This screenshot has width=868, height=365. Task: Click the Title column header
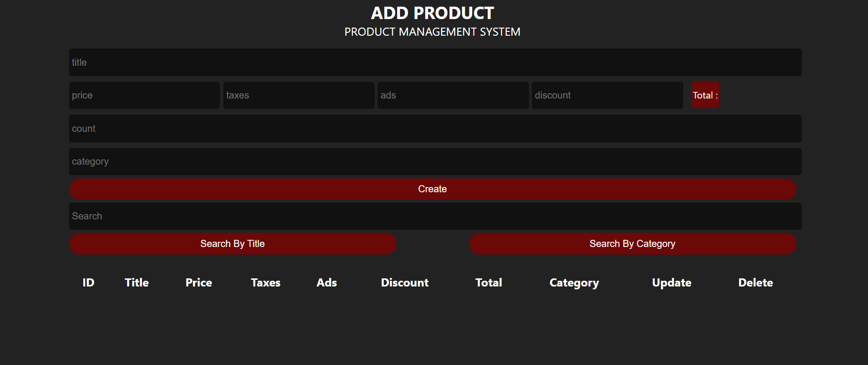[137, 283]
